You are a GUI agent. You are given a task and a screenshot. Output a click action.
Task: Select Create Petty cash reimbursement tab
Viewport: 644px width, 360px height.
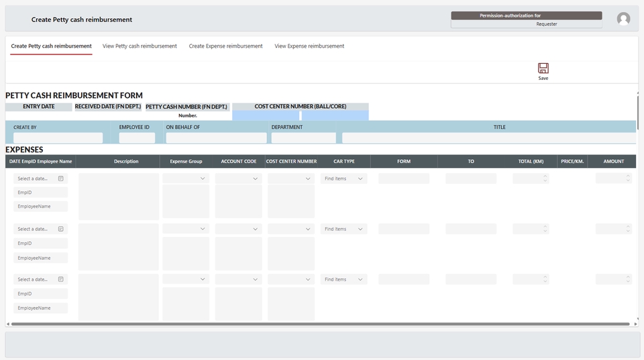click(x=52, y=46)
